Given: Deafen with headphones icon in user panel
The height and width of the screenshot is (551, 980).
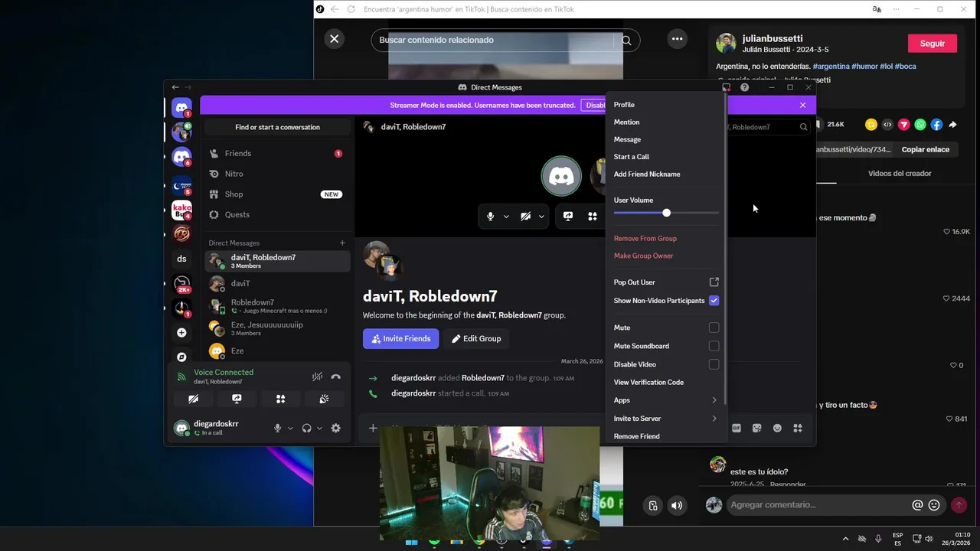Looking at the screenshot, I should pos(307,429).
